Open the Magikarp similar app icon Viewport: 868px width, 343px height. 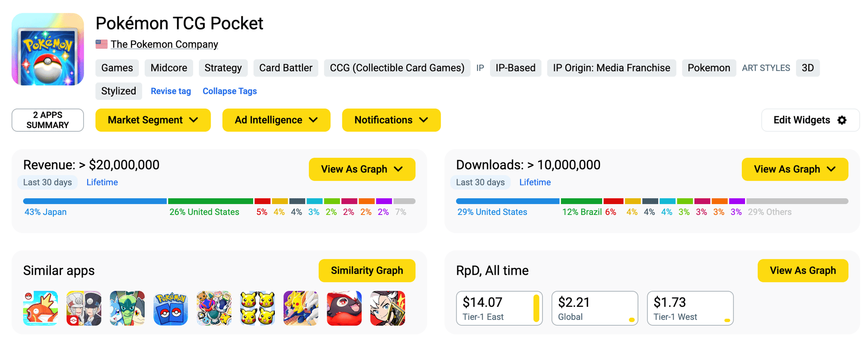(41, 308)
